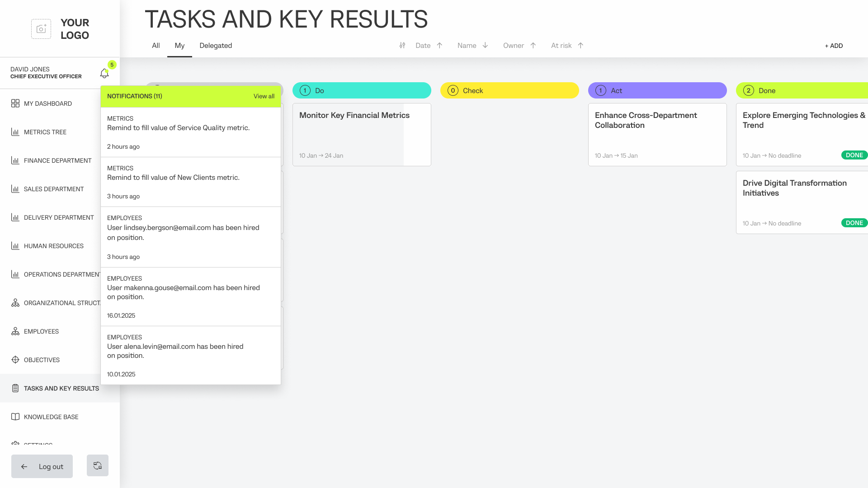
Task: Sort tasks by Date ascending arrow
Action: pyautogui.click(x=439, y=45)
